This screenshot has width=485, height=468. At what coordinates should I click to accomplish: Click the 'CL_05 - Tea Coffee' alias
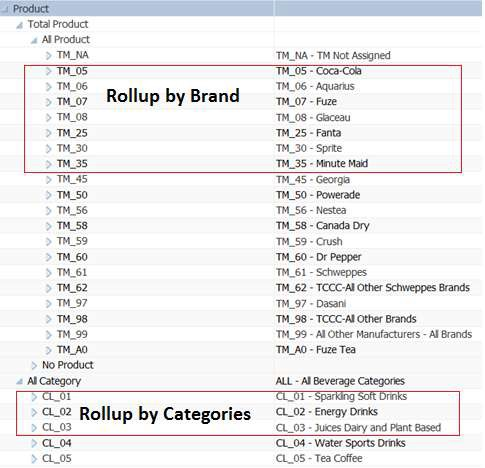click(x=319, y=458)
